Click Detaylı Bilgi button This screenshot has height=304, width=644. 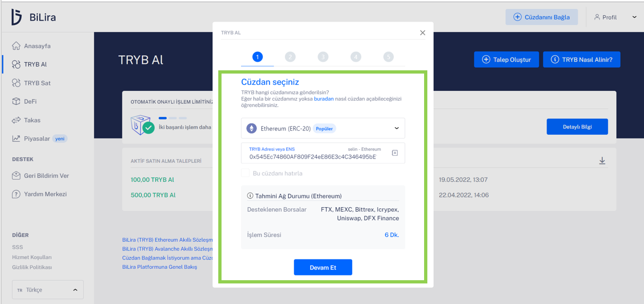[577, 127]
